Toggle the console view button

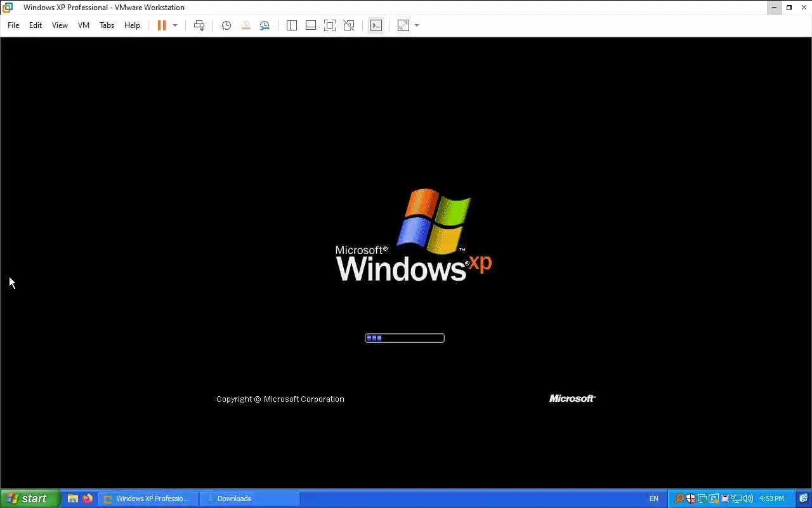click(376, 25)
